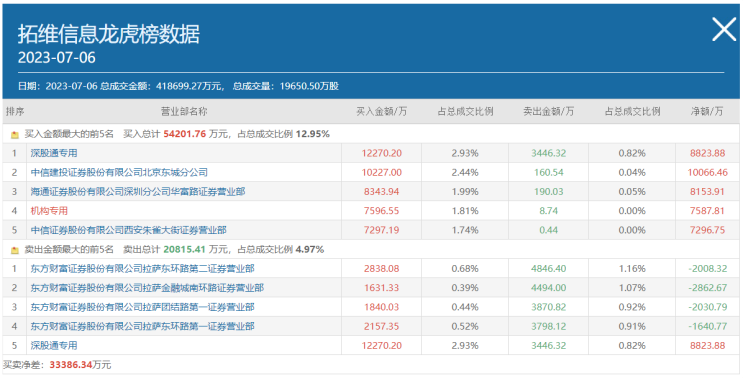
Task: Click buy amount 1631.33
Action: [x=381, y=288]
